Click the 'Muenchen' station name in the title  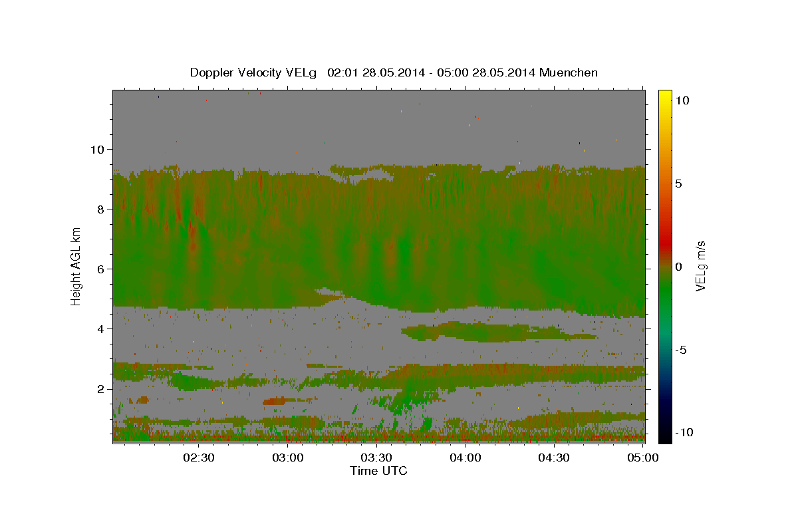coord(569,72)
